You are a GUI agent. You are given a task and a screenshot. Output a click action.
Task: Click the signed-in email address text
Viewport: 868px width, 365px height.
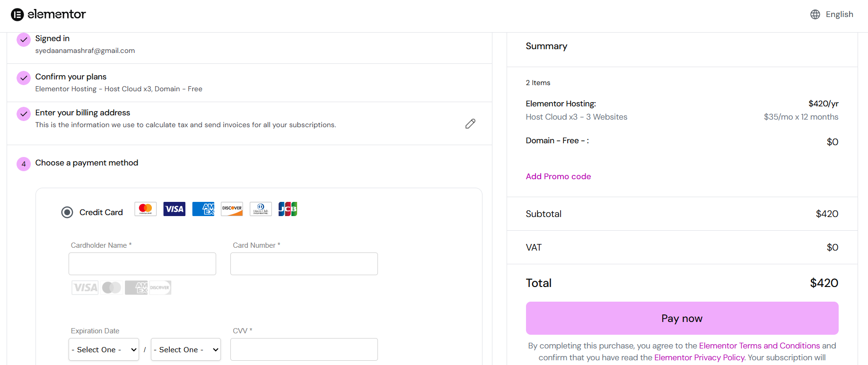(x=85, y=51)
